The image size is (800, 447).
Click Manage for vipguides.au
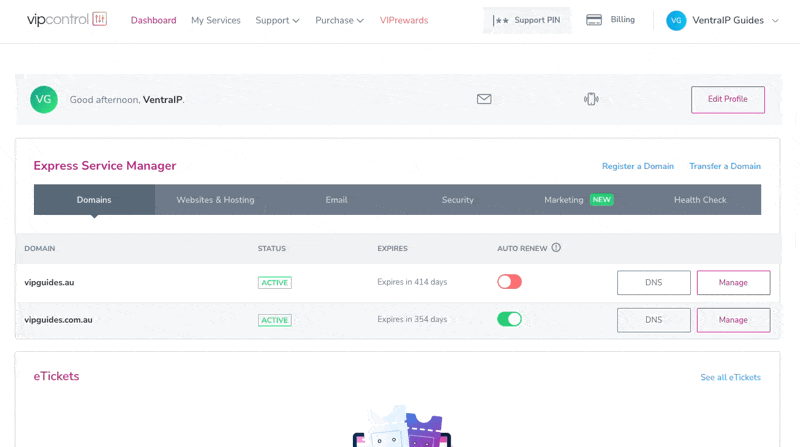tap(733, 282)
